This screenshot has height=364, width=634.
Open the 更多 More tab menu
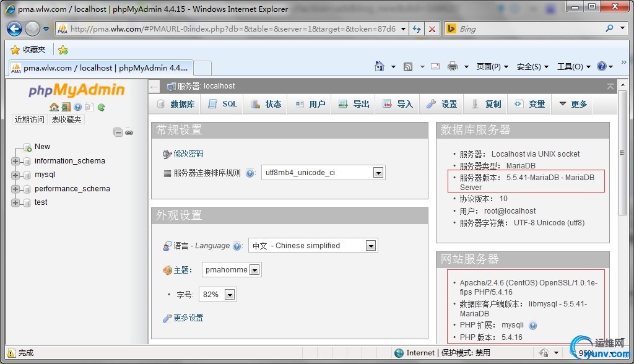[573, 104]
